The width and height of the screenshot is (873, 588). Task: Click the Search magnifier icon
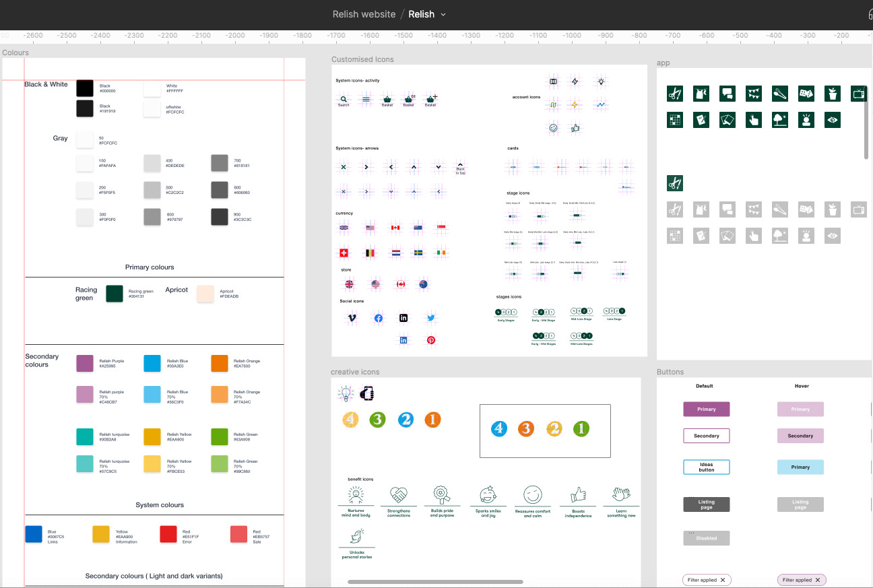pyautogui.click(x=344, y=99)
